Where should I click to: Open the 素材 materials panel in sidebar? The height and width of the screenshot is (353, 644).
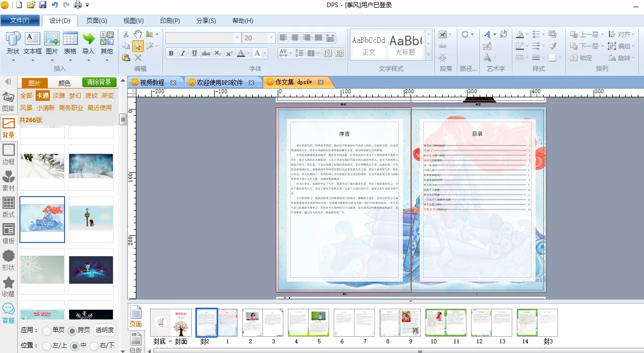[9, 180]
